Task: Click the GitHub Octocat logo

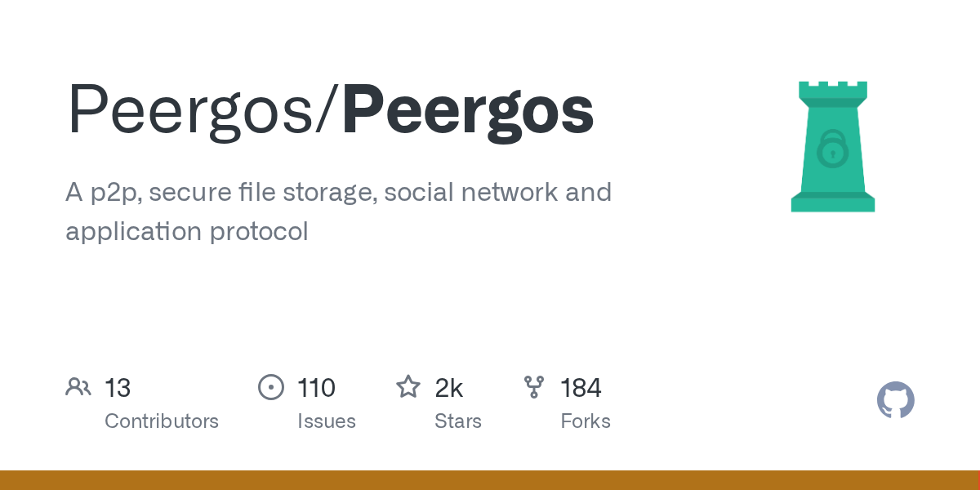Action: (x=895, y=400)
